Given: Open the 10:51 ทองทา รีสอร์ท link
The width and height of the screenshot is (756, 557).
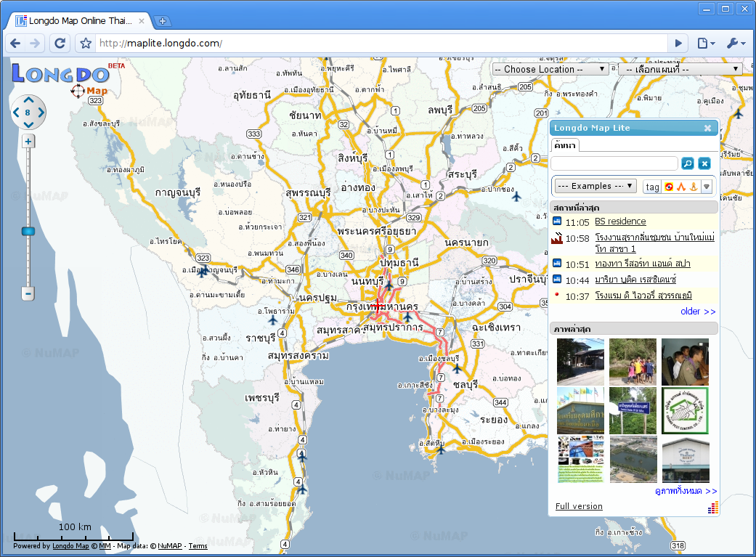Looking at the screenshot, I should 642,264.
